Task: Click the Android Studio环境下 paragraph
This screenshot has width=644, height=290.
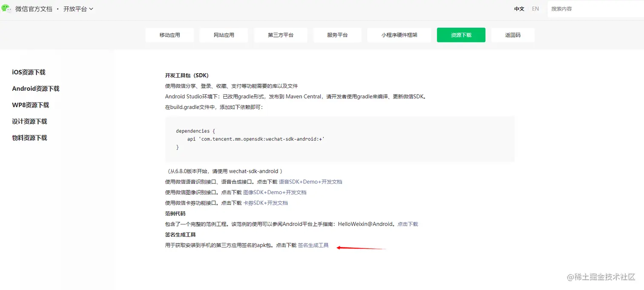Action: click(296, 97)
